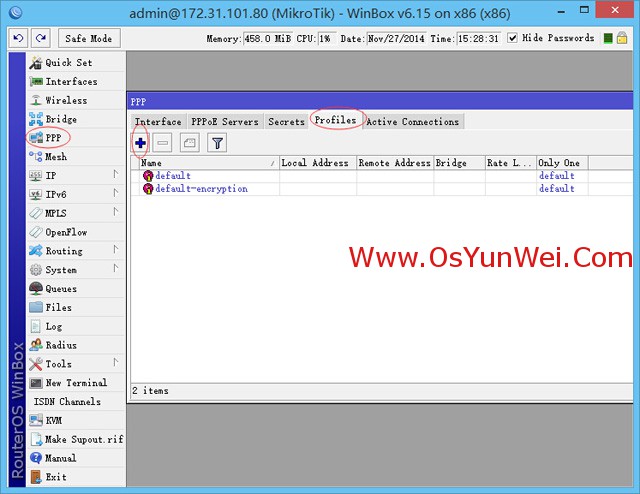Click the PPP window title bar
Screen dimensions: 640x494
click(380, 101)
